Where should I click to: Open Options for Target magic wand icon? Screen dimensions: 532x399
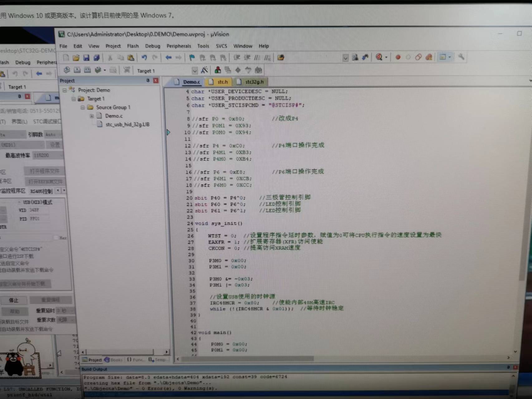(x=205, y=70)
